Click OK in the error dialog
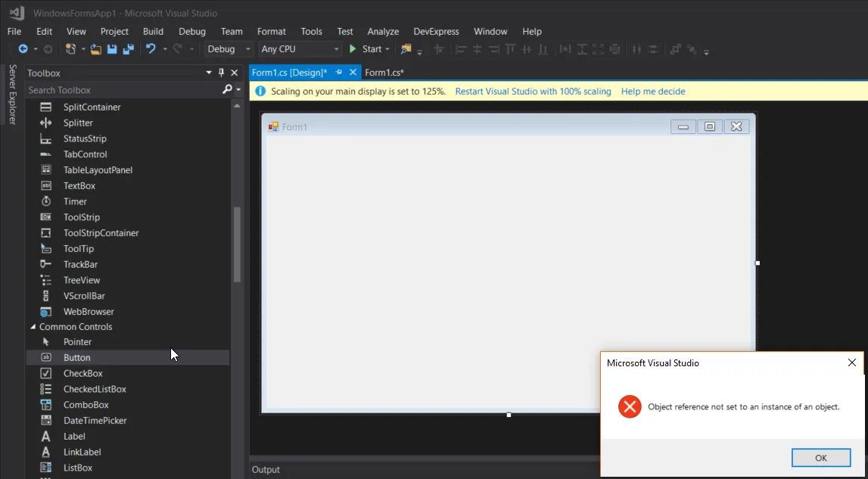Screen dimensions: 868x479 (821, 457)
